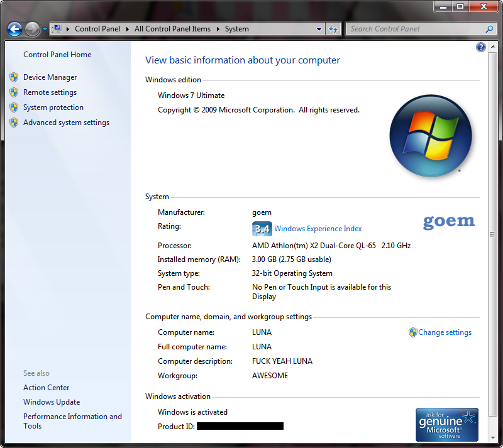Click the search magnifier in the search box

point(489,28)
